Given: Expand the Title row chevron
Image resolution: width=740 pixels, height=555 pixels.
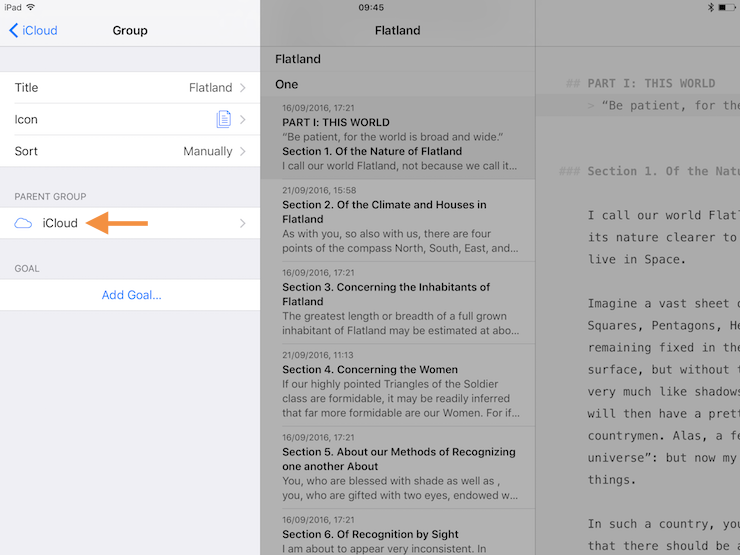Looking at the screenshot, I should [x=243, y=88].
